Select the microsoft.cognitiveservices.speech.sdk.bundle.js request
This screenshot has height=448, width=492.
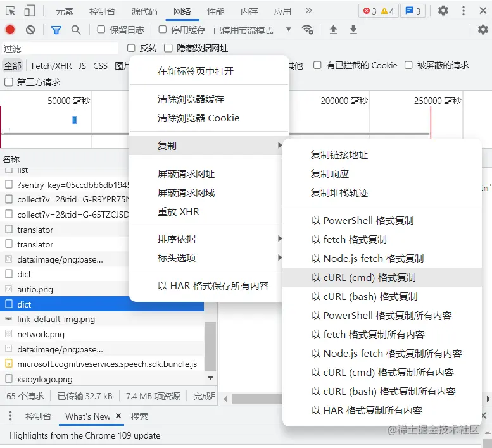click(102, 364)
